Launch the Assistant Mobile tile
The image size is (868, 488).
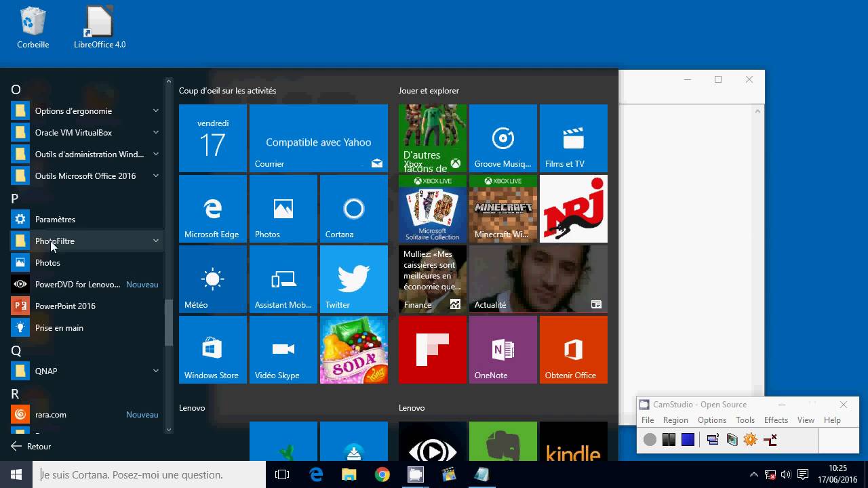[283, 279]
